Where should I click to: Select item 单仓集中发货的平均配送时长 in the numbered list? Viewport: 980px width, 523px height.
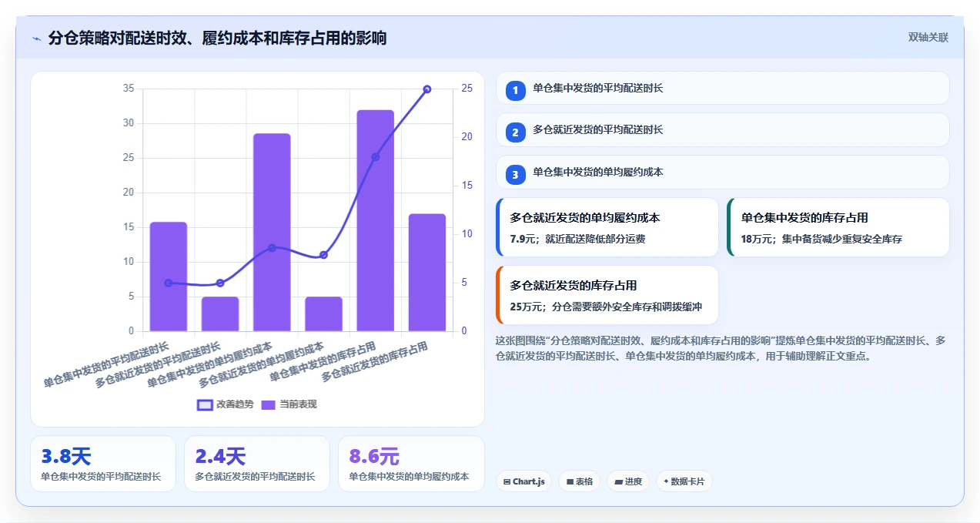point(723,88)
